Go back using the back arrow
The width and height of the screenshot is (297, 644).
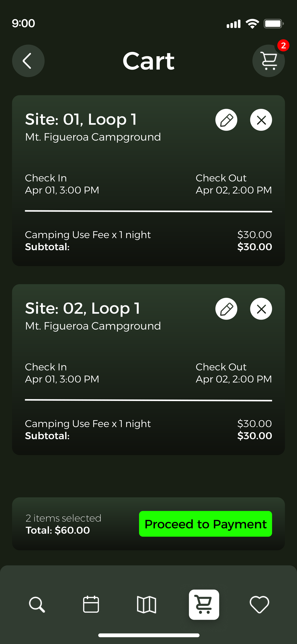pos(28,61)
